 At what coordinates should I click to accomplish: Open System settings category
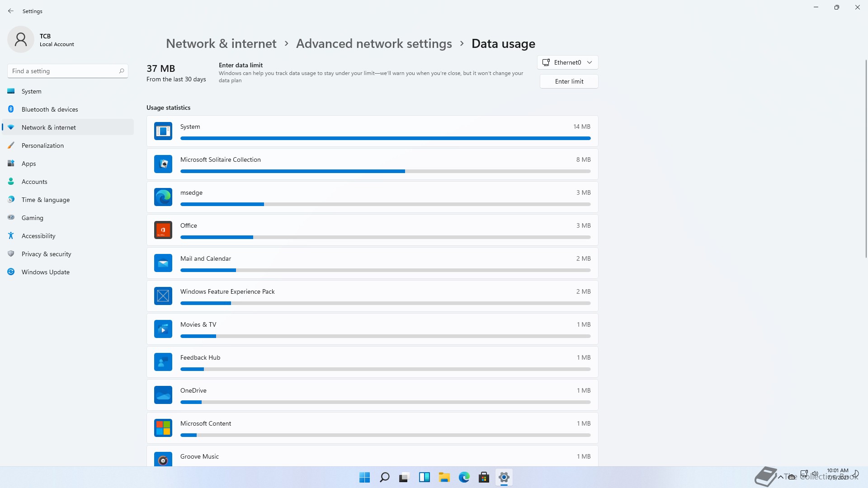(x=68, y=91)
